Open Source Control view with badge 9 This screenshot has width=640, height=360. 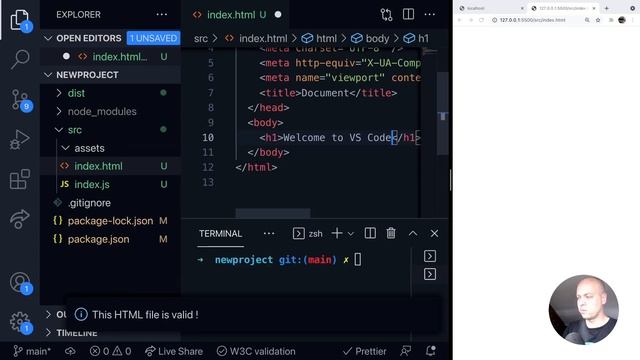click(20, 99)
